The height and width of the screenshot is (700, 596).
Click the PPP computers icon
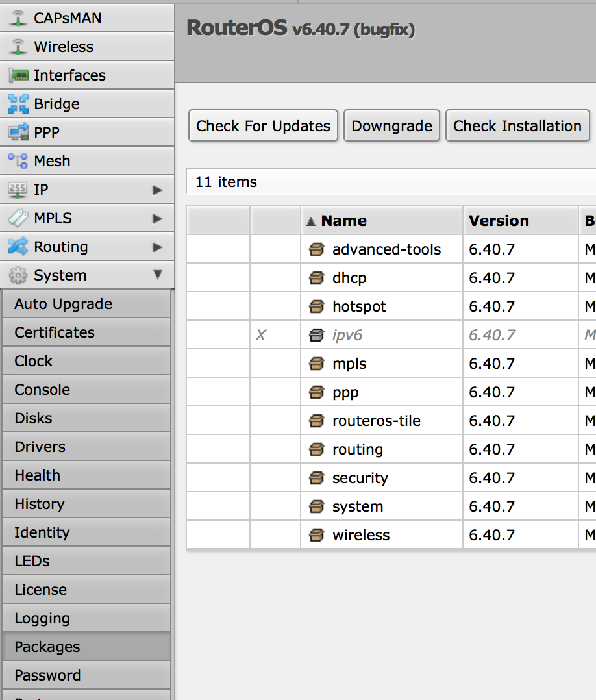tap(18, 132)
